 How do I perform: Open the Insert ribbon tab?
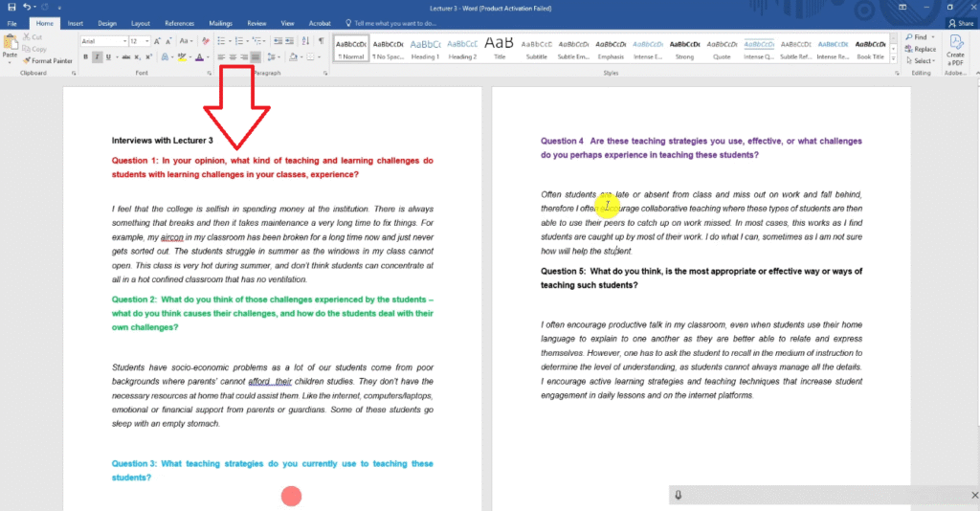click(76, 23)
